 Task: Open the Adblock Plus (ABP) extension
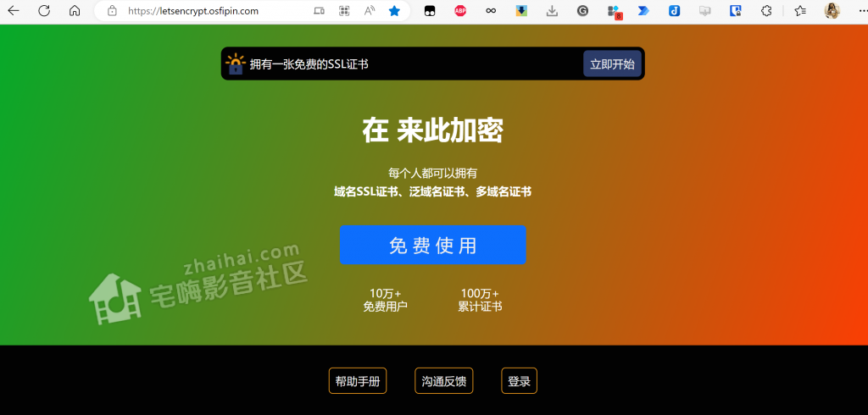tap(460, 10)
